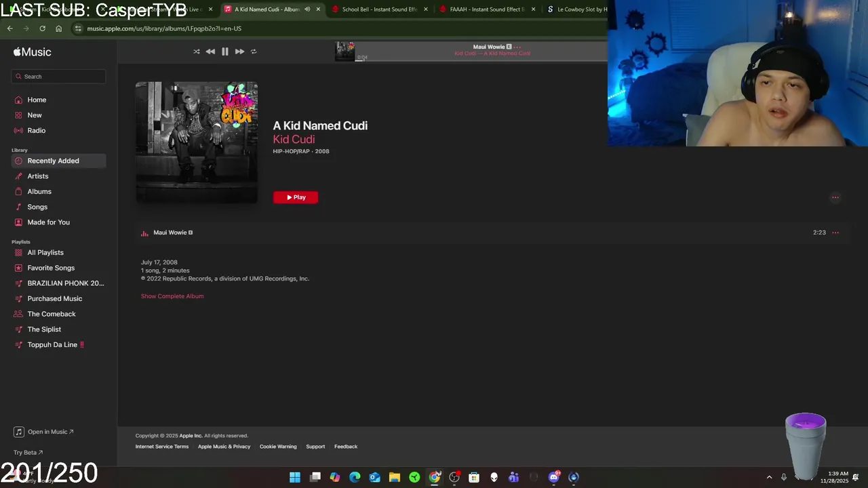Viewport: 868px width, 488px height.
Task: Toggle shuffle in the player bar
Action: pyautogui.click(x=197, y=52)
